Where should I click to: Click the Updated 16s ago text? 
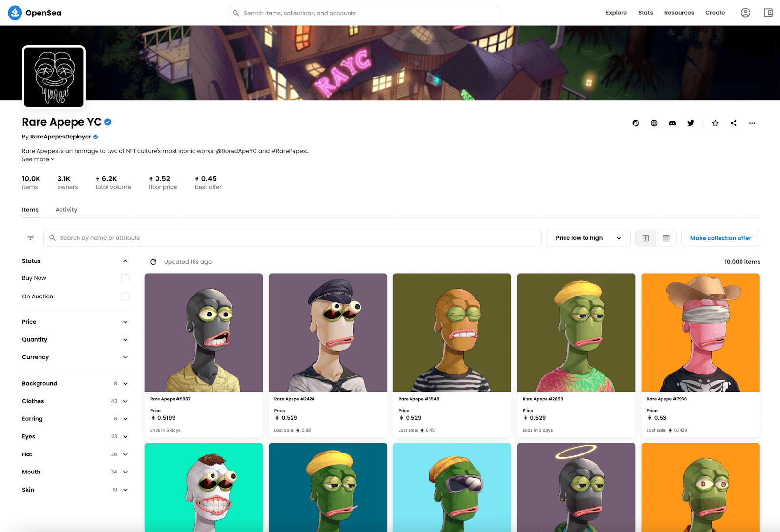[188, 262]
